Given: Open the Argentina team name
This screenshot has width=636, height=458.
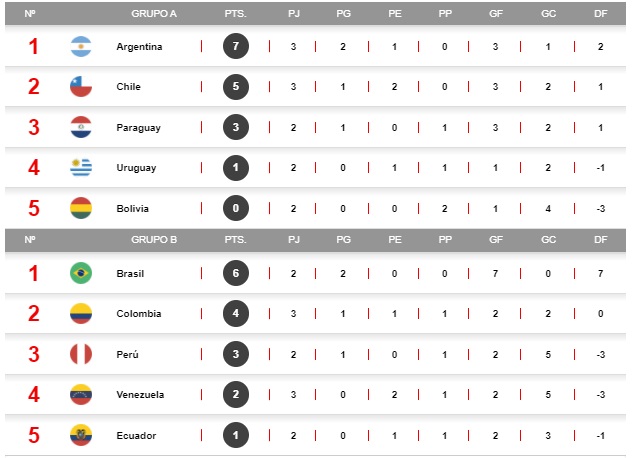Looking at the screenshot, I should [x=139, y=47].
